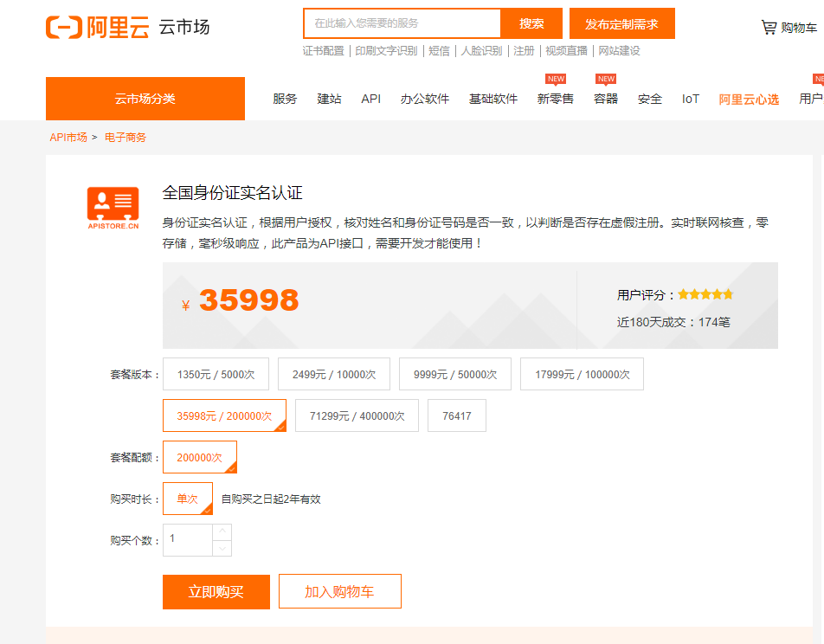
Task: Open the shopping cart icon
Action: click(769, 28)
